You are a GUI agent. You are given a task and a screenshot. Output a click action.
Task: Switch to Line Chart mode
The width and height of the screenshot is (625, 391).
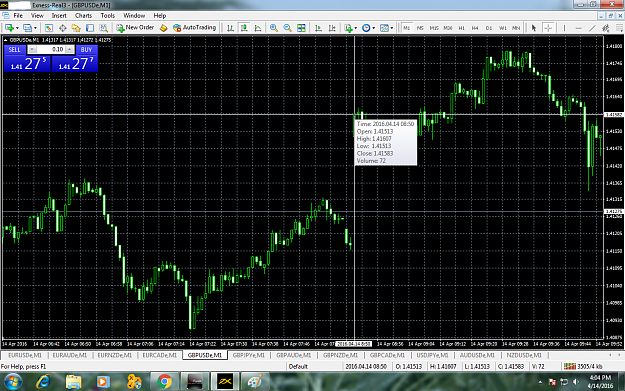point(258,28)
